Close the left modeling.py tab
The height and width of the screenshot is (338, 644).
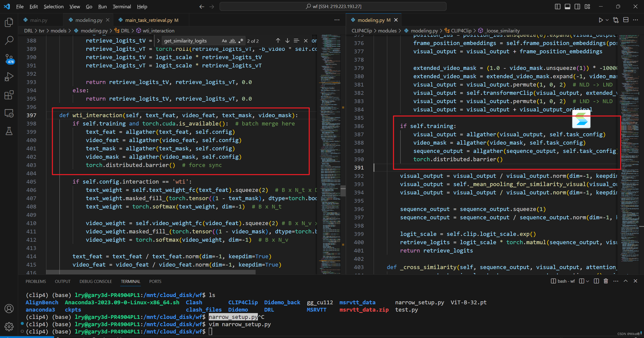pos(108,20)
